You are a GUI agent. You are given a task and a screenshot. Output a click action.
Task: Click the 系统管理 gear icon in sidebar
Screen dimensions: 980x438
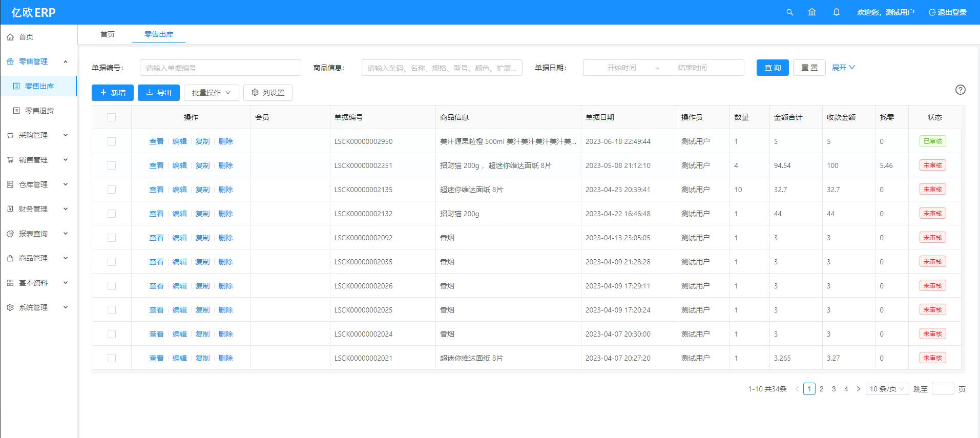[10, 307]
